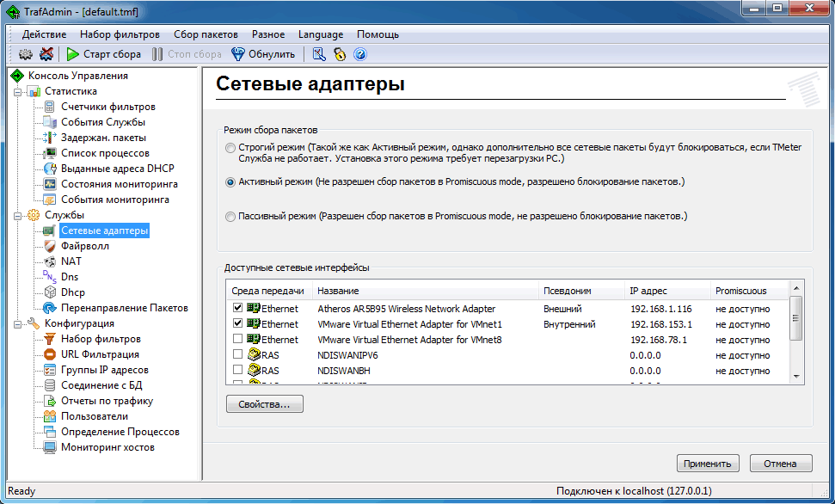
Task: Open Соединение с БД node
Action: coord(101,384)
